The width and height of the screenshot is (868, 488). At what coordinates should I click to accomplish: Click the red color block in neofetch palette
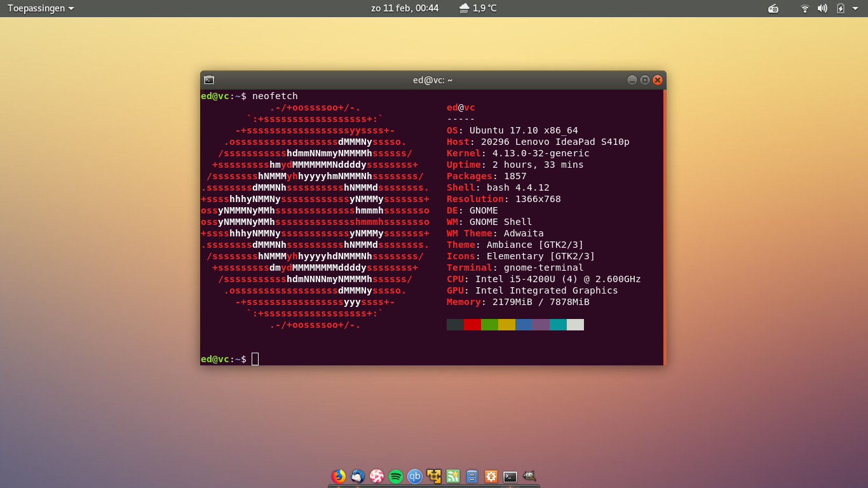(472, 325)
